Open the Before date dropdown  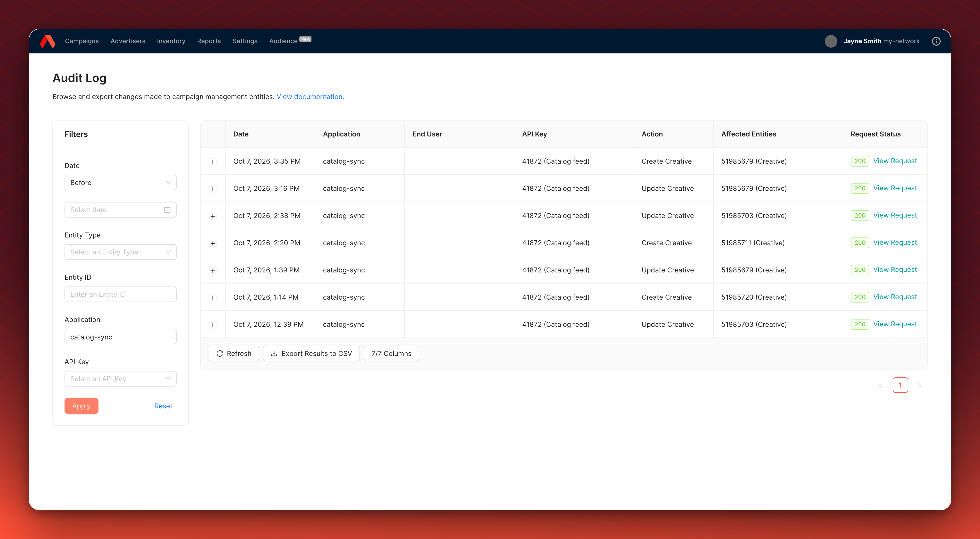click(120, 183)
